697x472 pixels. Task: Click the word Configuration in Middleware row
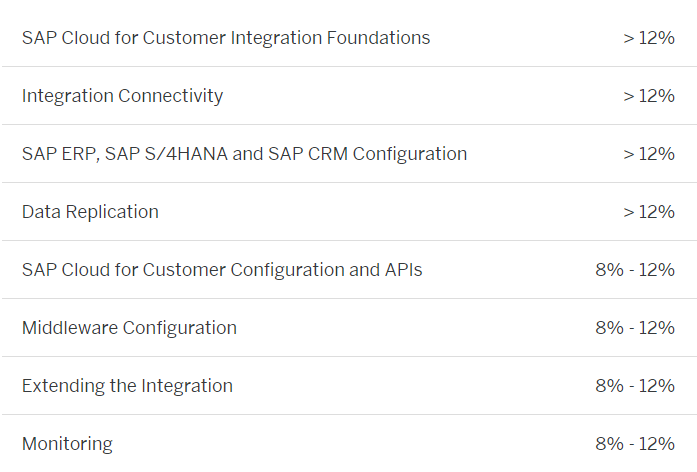[180, 329]
